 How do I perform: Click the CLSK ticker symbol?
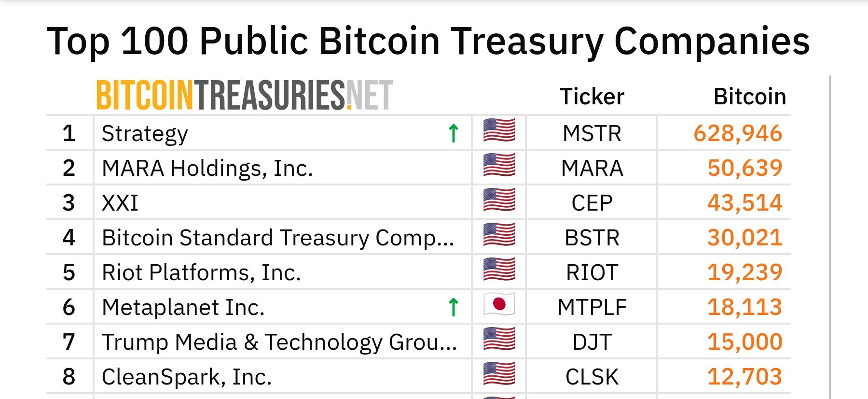(x=592, y=377)
